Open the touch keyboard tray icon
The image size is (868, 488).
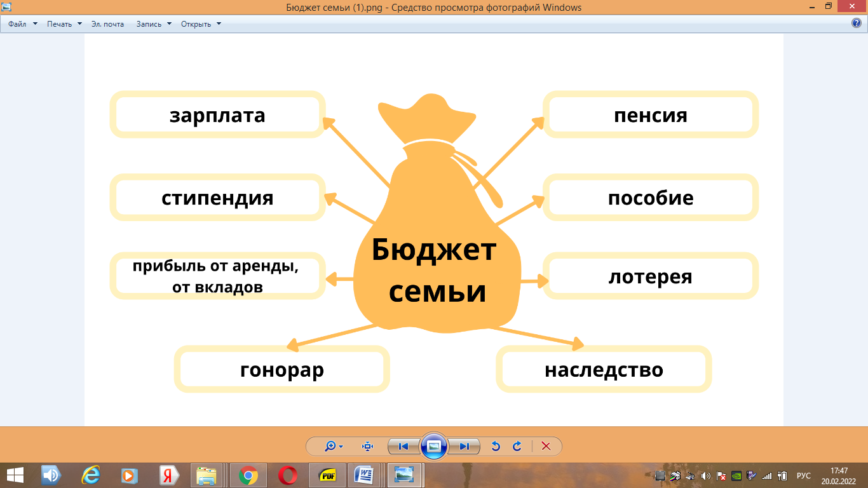tap(660, 475)
